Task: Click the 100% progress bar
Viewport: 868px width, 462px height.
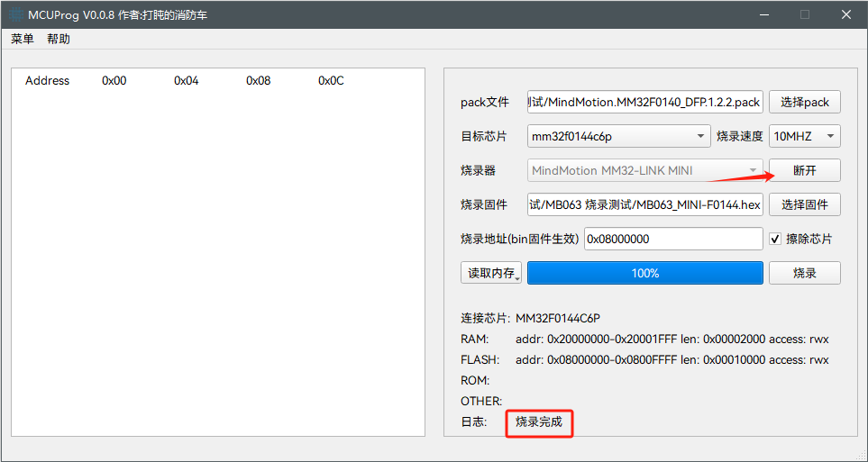Action: [x=645, y=274]
